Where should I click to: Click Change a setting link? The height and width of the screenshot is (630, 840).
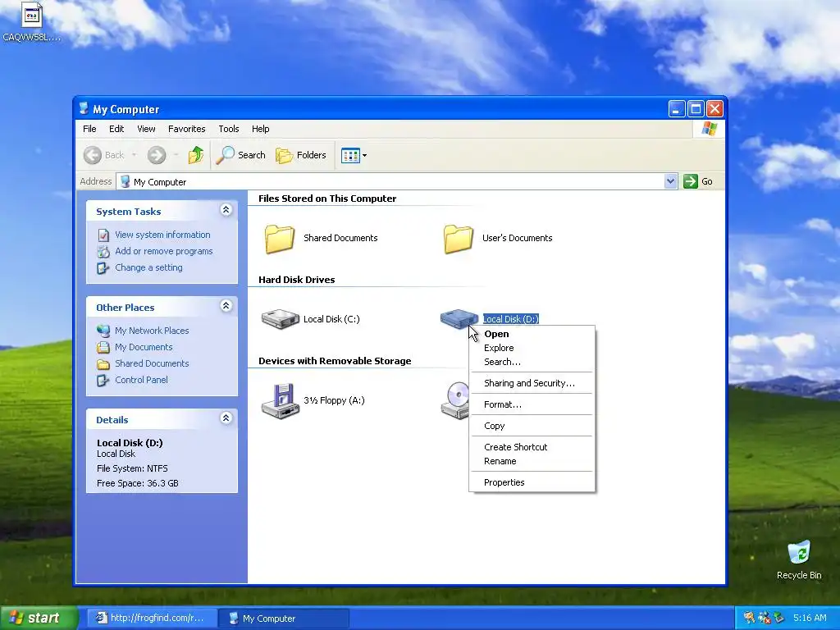click(148, 267)
